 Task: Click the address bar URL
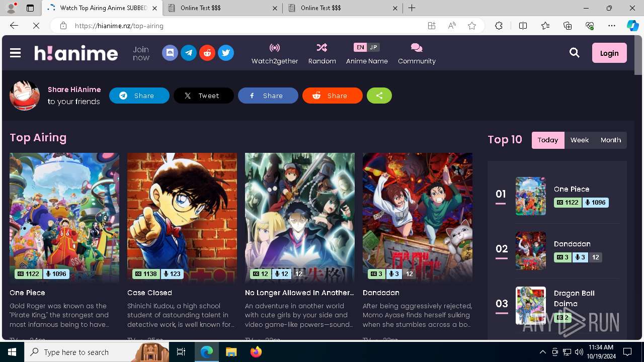[x=119, y=26]
